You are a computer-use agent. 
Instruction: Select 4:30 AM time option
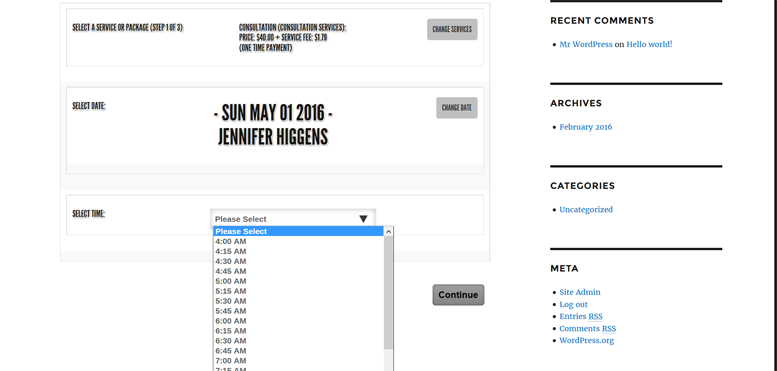pyautogui.click(x=298, y=261)
